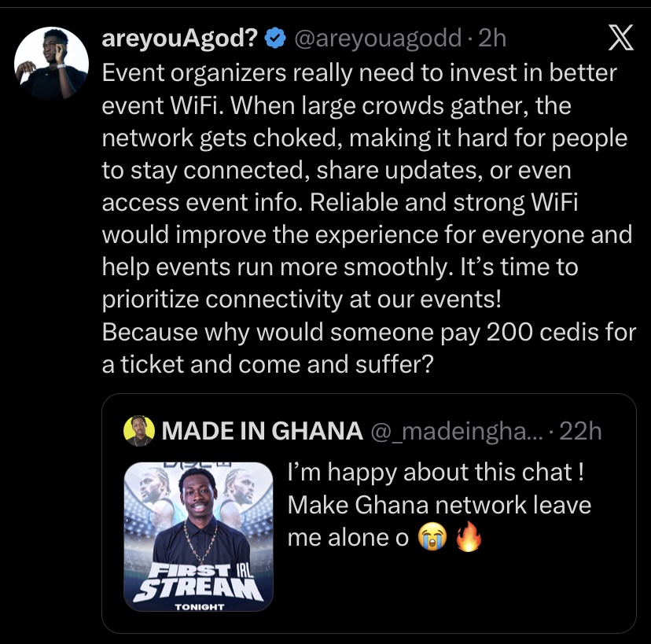651x644 pixels.
Task: Click the '200 cedis' question line
Action: [x=369, y=332]
